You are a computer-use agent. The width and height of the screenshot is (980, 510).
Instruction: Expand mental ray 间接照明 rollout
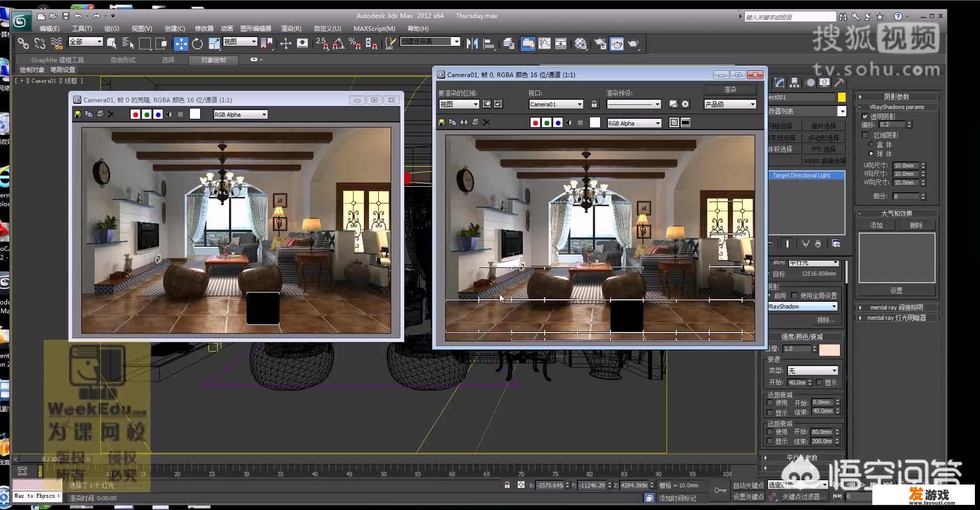[x=897, y=308]
